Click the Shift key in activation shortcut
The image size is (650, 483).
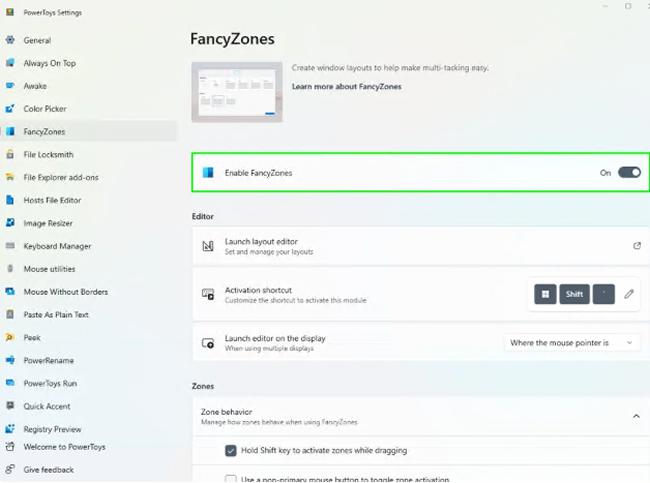pyautogui.click(x=574, y=294)
